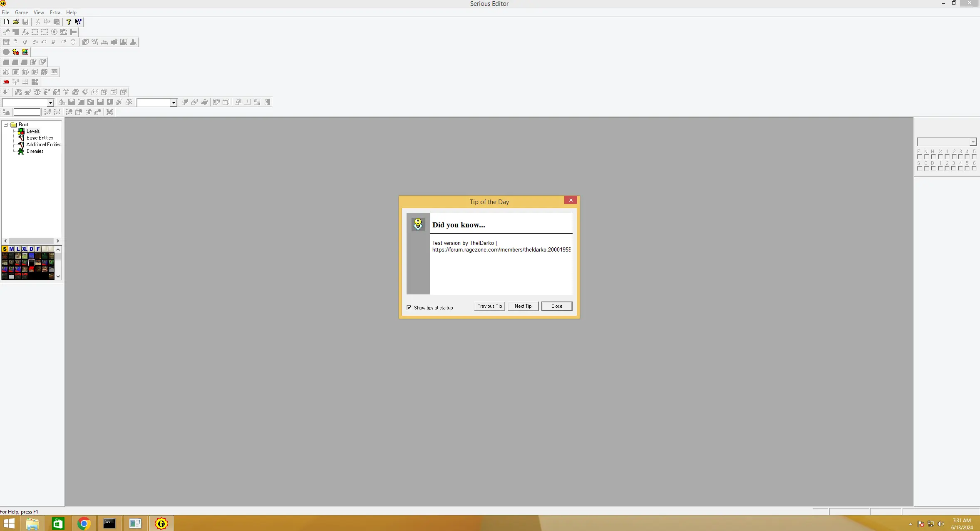980x531 pixels.
Task: Click the landscape picture texture icon
Action: coord(25,52)
